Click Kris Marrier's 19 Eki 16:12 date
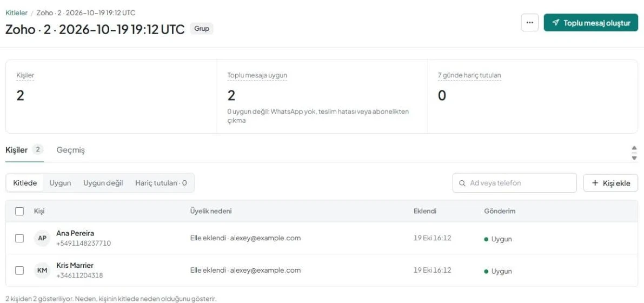The height and width of the screenshot is (303, 644). (x=433, y=270)
